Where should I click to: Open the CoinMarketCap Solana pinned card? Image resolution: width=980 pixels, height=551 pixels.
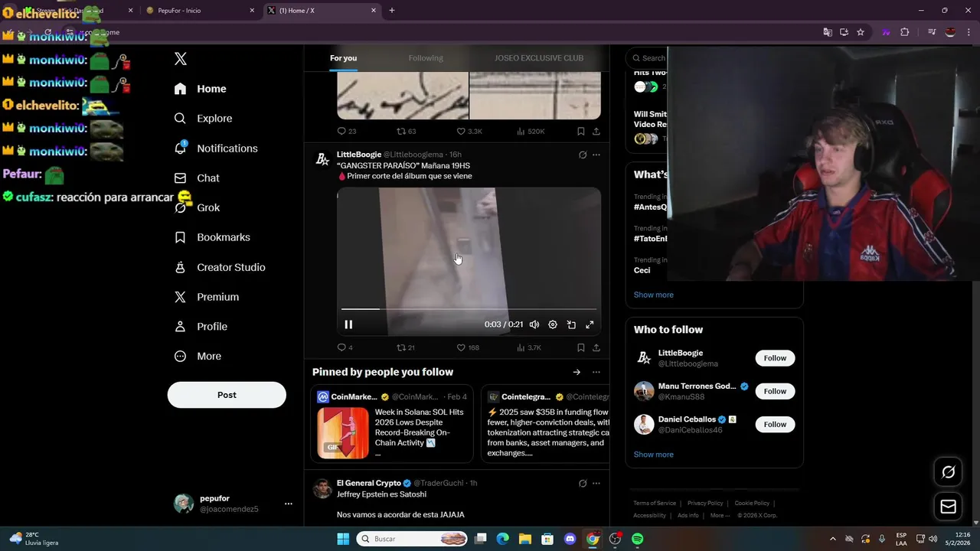point(392,424)
